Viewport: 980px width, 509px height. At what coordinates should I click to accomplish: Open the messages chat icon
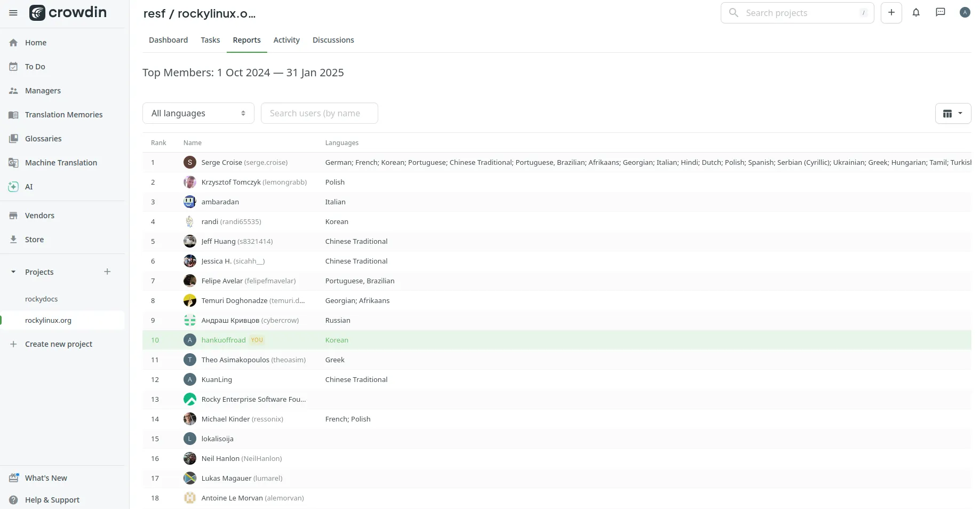click(941, 12)
